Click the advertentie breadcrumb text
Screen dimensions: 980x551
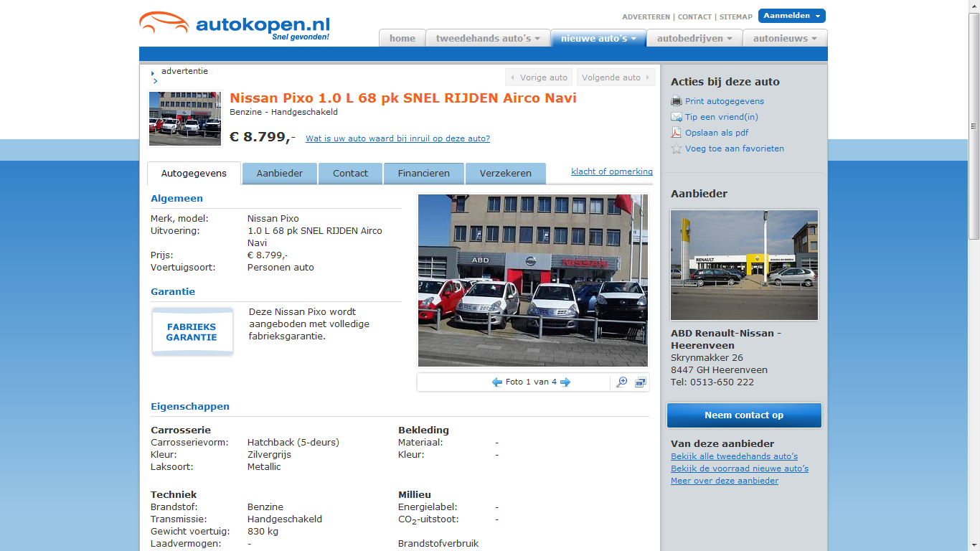[x=184, y=71]
